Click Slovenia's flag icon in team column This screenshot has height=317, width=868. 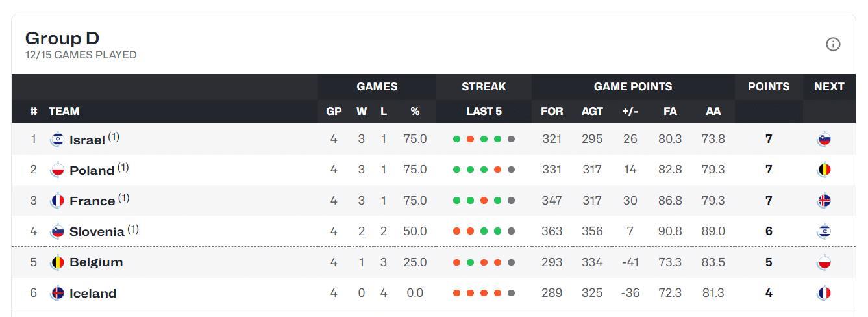[x=57, y=231]
